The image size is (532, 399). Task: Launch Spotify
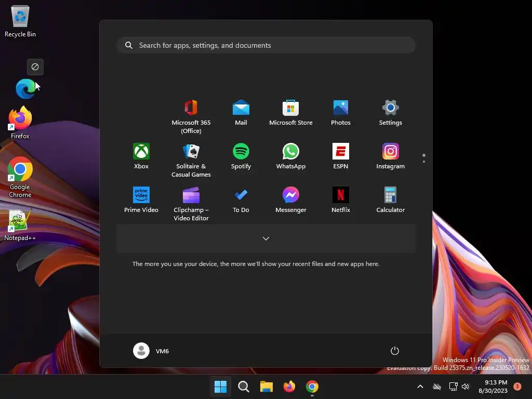pyautogui.click(x=241, y=156)
